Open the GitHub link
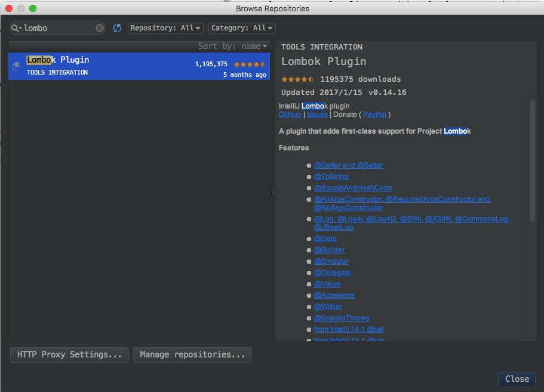Screen dimensions: 544x392 point(290,115)
